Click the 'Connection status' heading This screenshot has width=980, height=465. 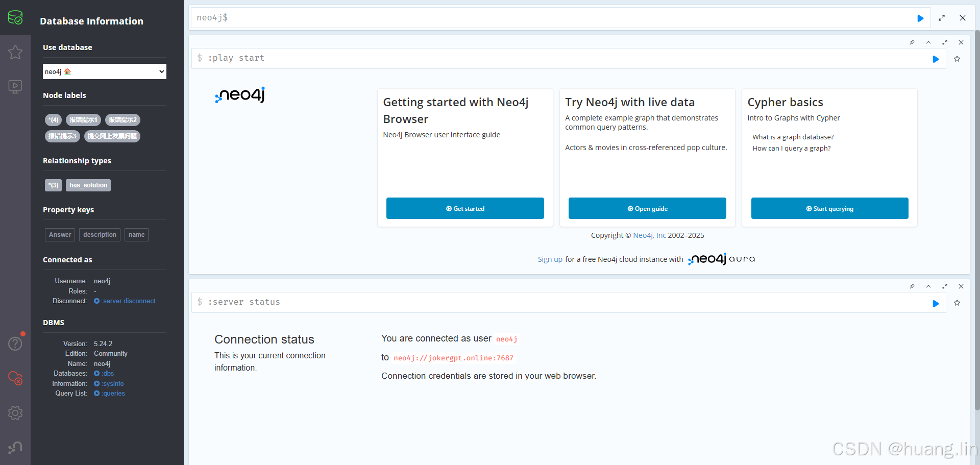264,339
